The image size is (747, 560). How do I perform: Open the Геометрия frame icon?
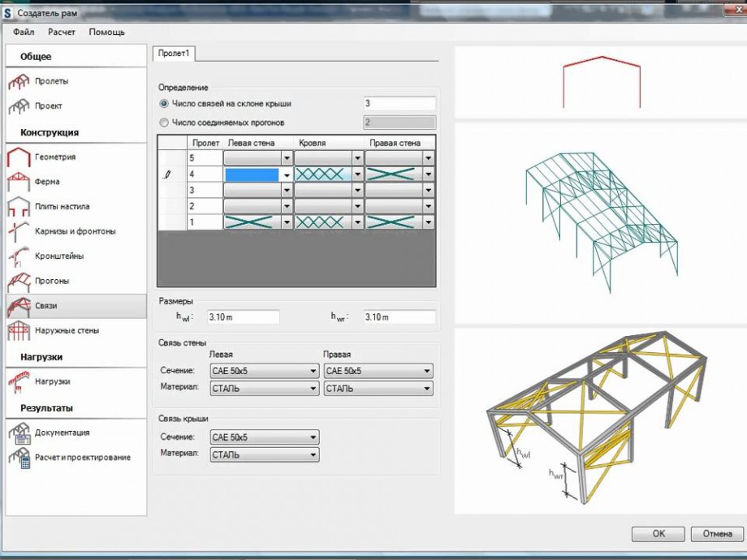(19, 157)
